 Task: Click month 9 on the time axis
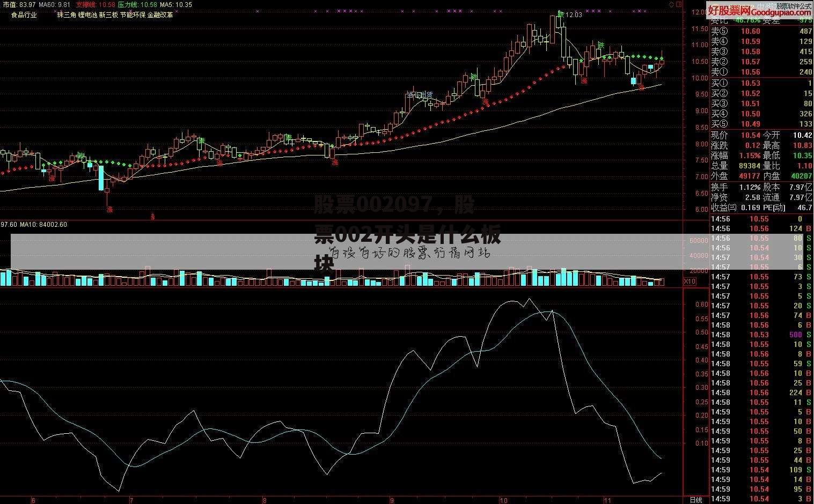(392, 500)
